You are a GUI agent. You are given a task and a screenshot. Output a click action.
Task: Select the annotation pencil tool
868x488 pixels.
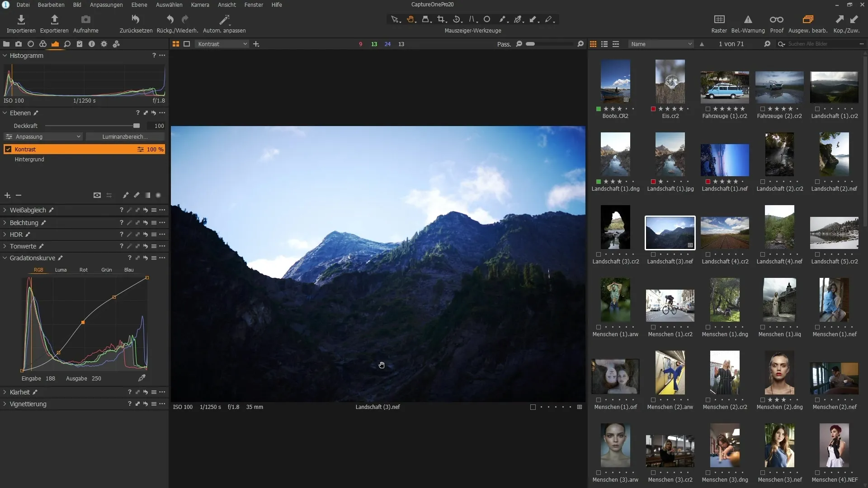pyautogui.click(x=549, y=19)
